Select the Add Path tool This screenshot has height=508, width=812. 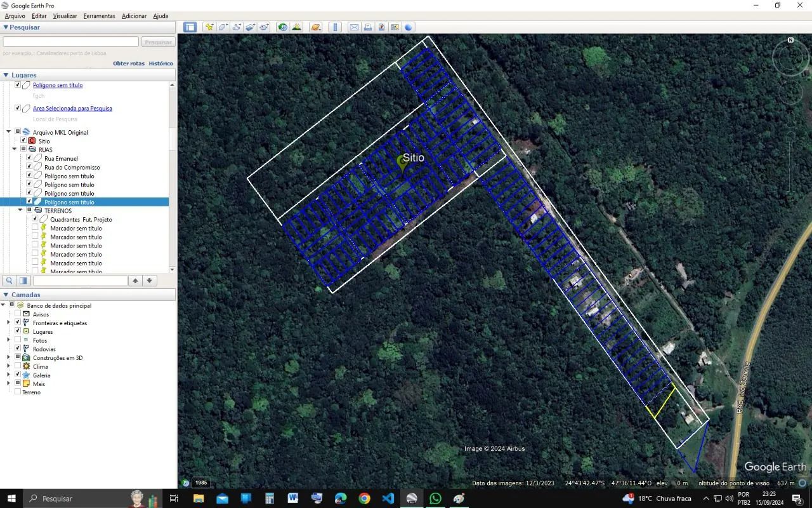(237, 27)
